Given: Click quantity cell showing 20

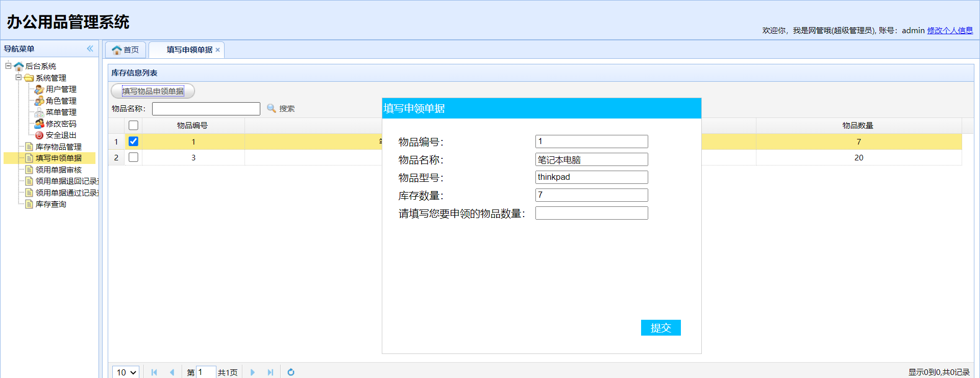Looking at the screenshot, I should pos(859,157).
